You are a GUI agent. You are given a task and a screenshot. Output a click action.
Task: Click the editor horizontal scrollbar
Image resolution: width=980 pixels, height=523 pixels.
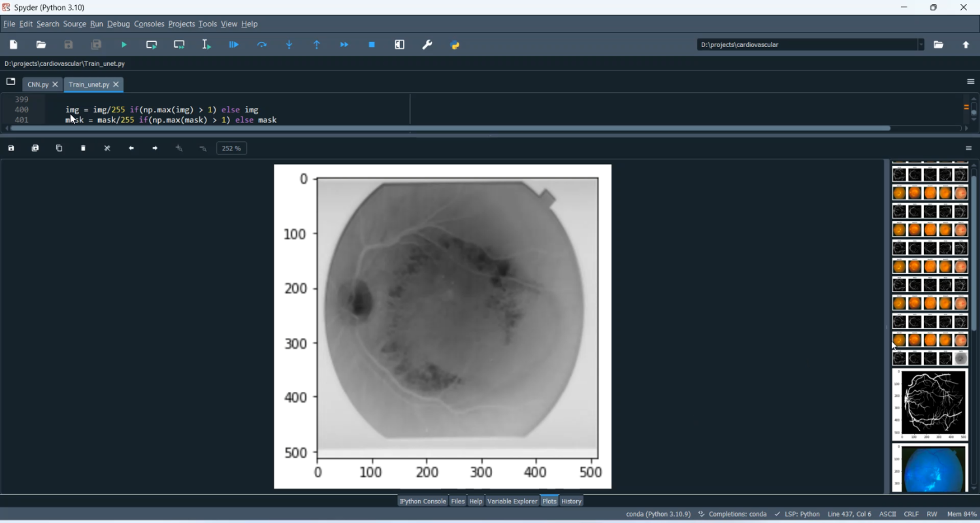point(451,129)
